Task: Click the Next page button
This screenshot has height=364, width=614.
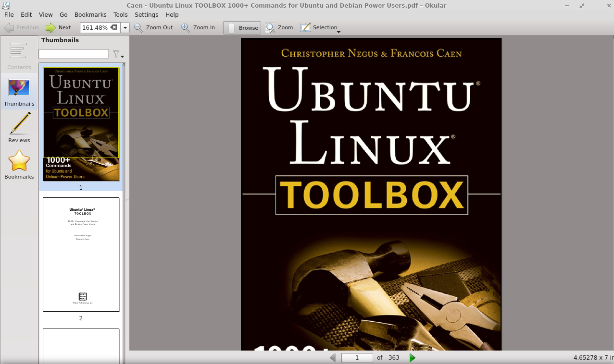Action: pos(58,27)
